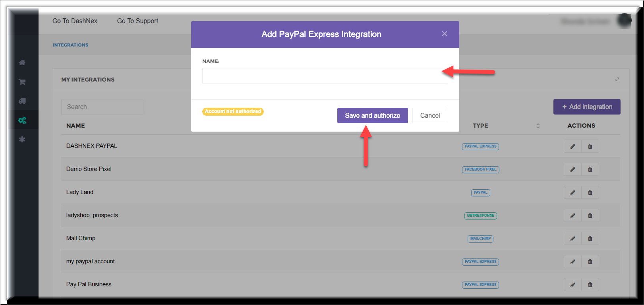Click the Add integration button
Image resolution: width=644 pixels, height=305 pixels.
point(587,107)
